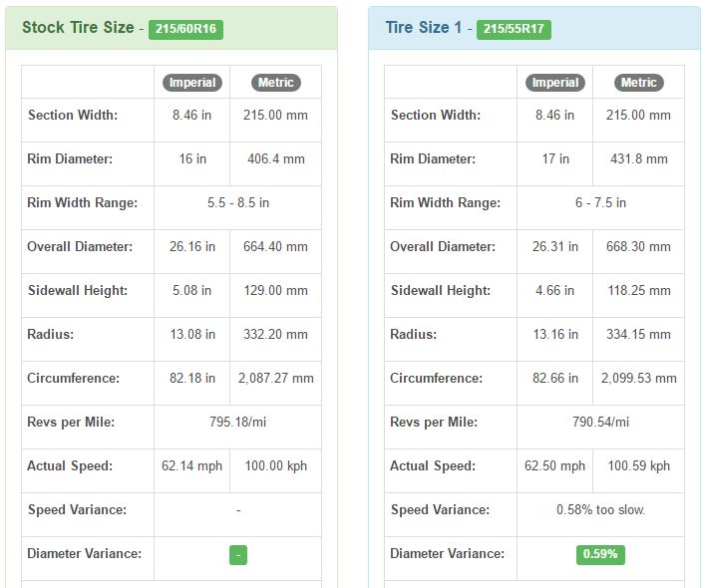This screenshot has height=588, width=706.
Task: Click the green dash badge under Stock Diameter Variance
Action: (x=237, y=554)
